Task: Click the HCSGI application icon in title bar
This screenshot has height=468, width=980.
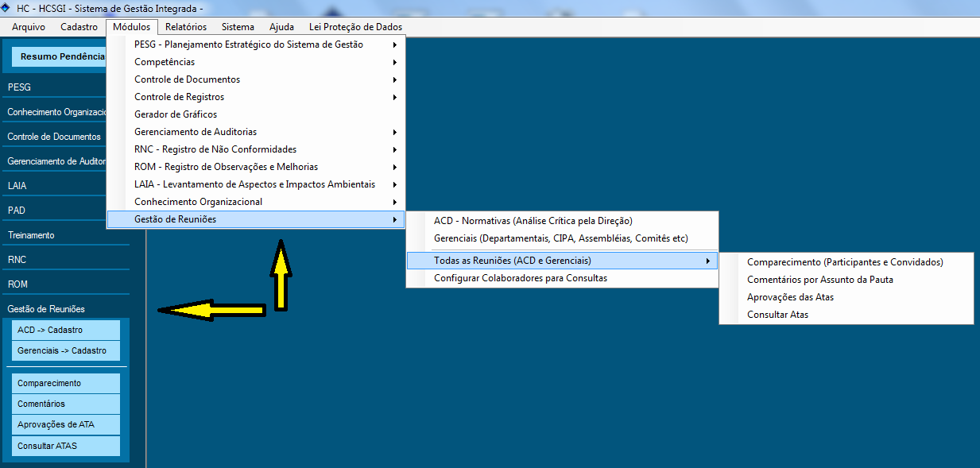Action: [x=7, y=8]
